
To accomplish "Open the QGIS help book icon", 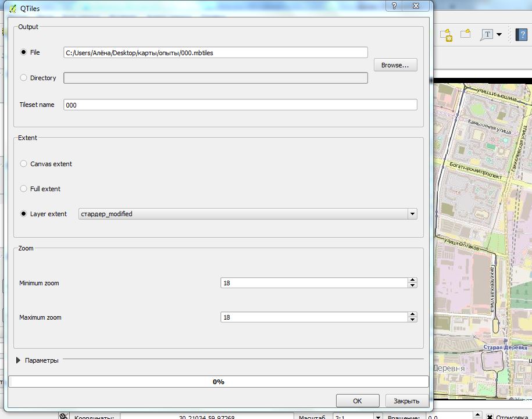I will [521, 35].
